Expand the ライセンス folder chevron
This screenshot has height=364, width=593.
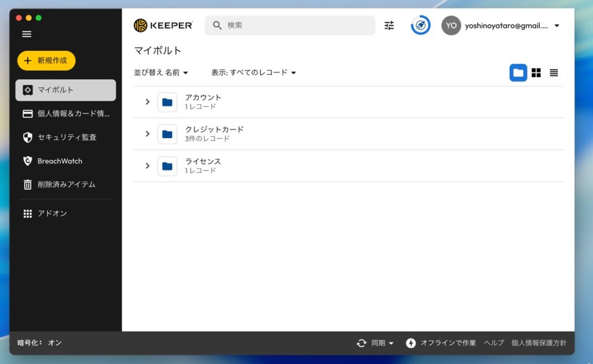click(147, 166)
